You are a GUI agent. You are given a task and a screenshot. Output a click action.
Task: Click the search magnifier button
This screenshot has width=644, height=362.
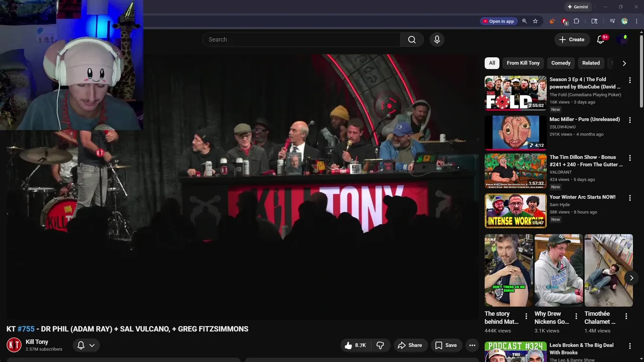click(412, 39)
